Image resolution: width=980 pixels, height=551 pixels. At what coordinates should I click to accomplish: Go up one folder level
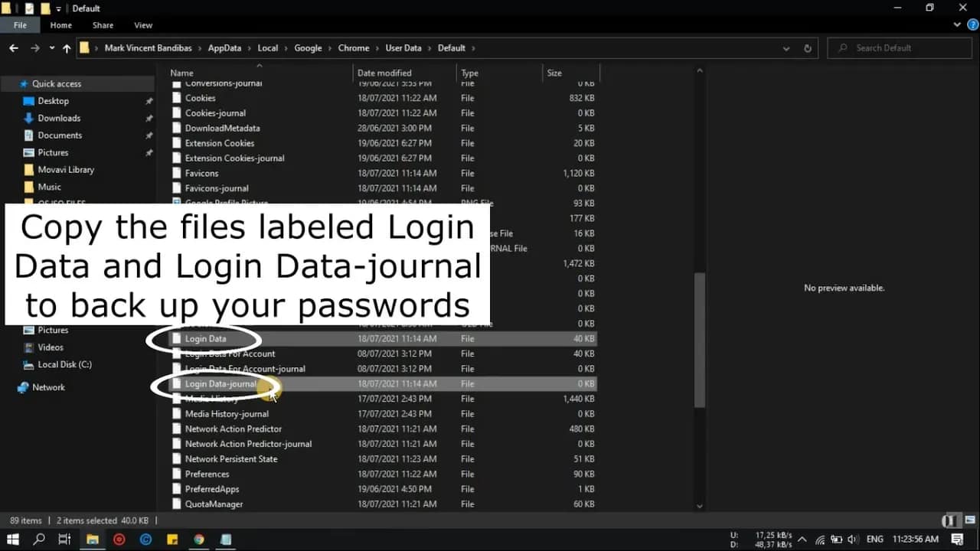tap(67, 48)
